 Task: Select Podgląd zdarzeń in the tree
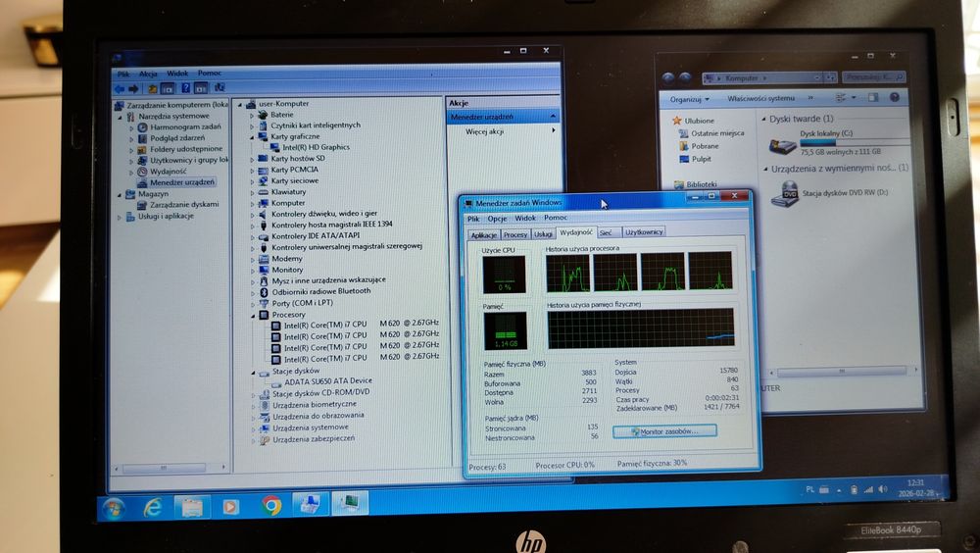176,137
